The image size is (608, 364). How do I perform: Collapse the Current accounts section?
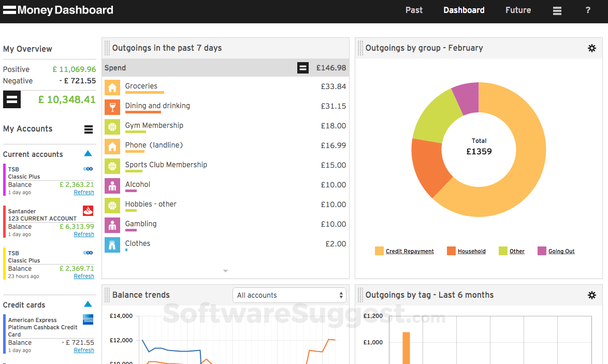click(88, 153)
